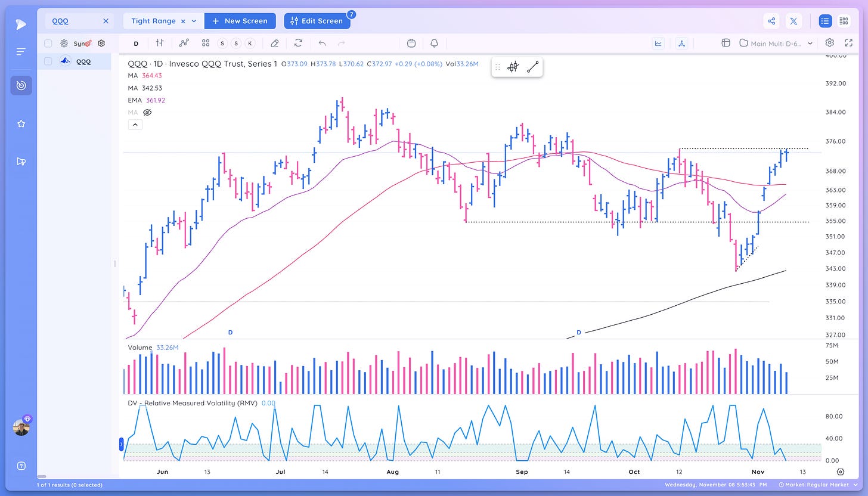The image size is (868, 496).
Task: Expand side panel via blue arrow tab
Action: pyautogui.click(x=122, y=444)
